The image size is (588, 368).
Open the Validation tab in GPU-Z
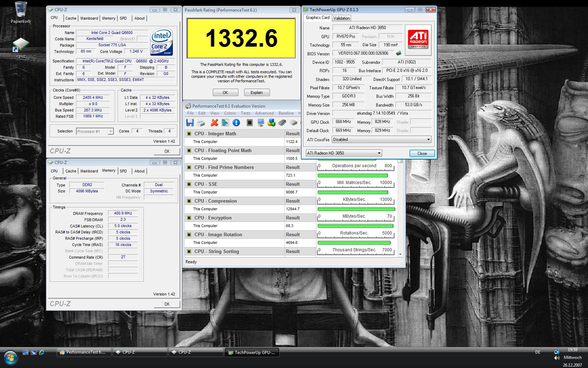tap(341, 18)
